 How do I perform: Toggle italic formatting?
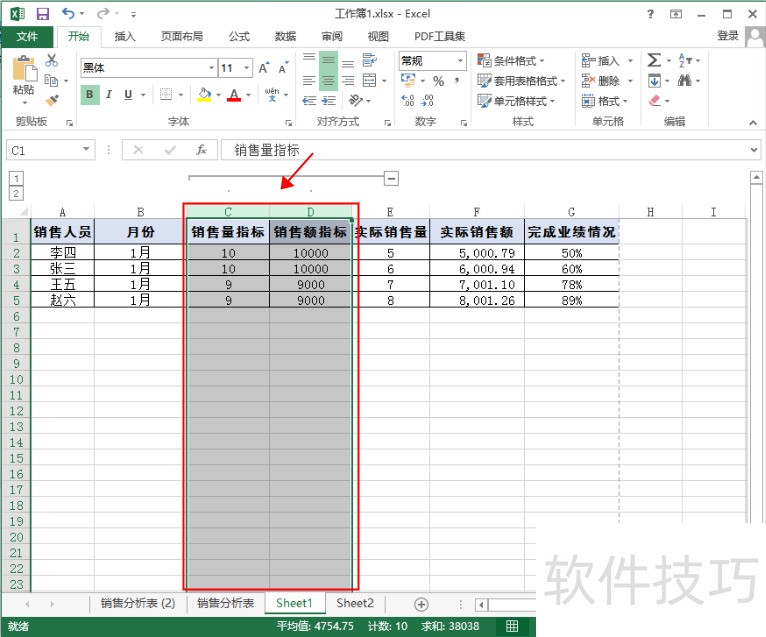point(109,94)
